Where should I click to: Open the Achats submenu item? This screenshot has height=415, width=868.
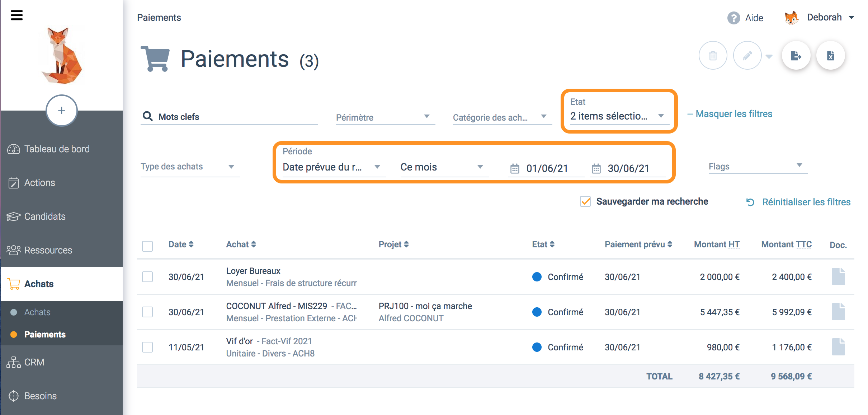pos(37,312)
